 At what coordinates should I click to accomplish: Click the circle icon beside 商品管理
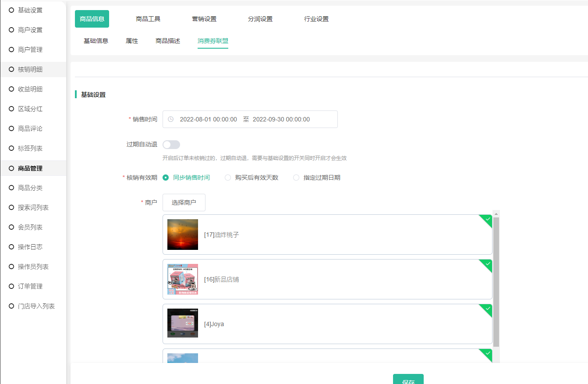[x=11, y=168]
